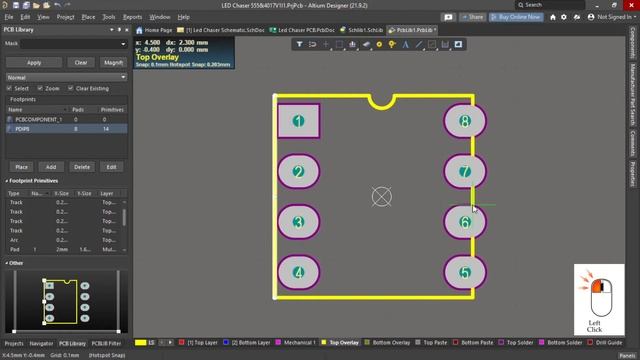This screenshot has height=360, width=640.
Task: Click the Selection Filter icon in active bar
Action: [x=299, y=44]
